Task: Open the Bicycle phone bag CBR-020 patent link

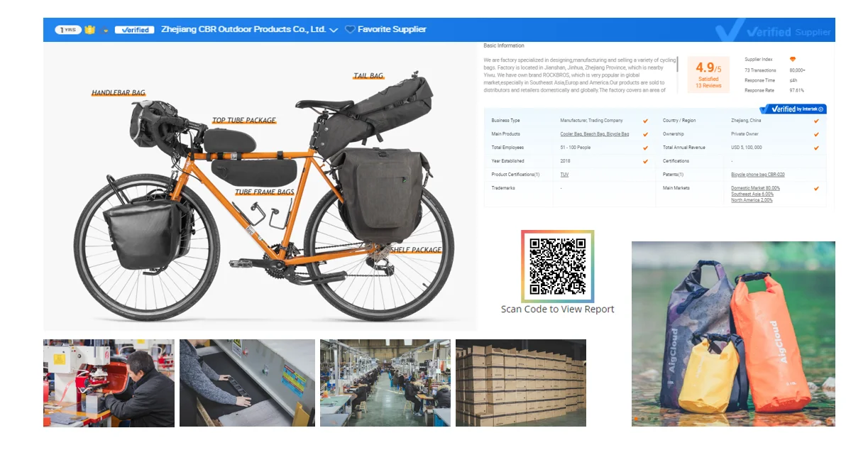Action: tap(758, 175)
